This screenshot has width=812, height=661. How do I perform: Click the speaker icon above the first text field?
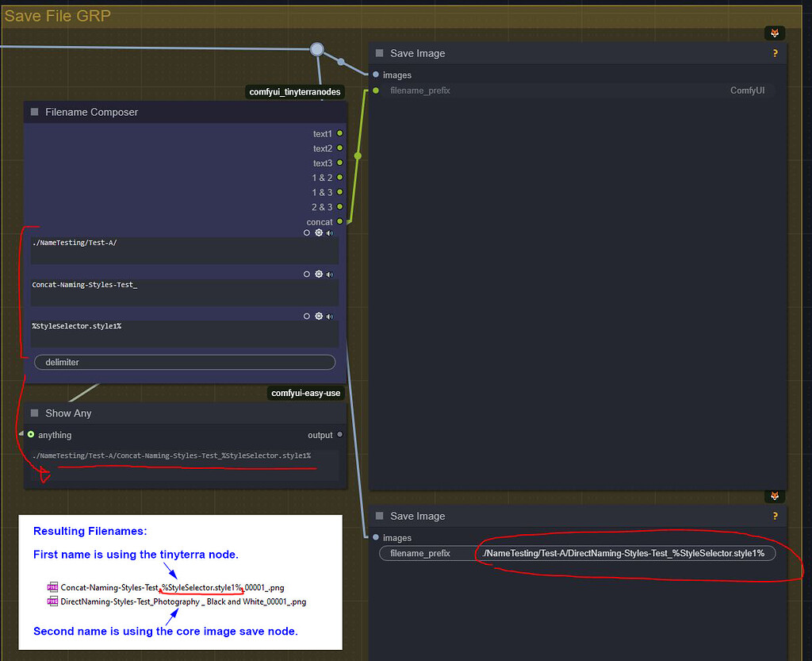pos(329,233)
